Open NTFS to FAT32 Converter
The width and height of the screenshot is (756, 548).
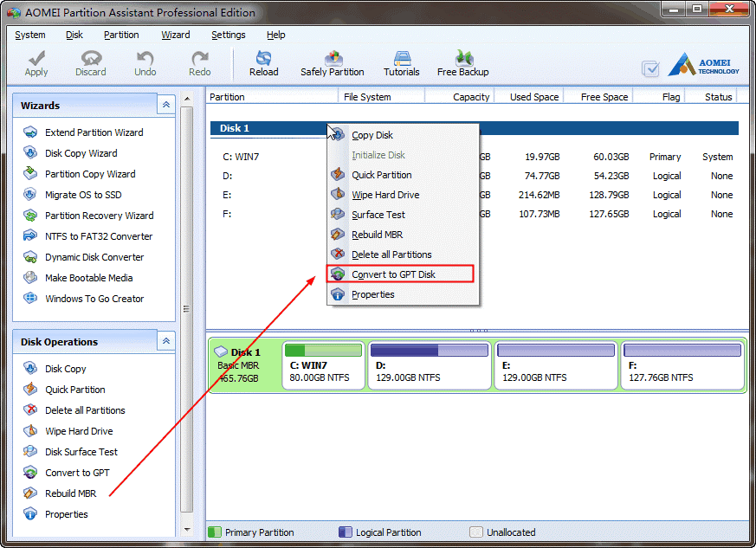click(87, 236)
